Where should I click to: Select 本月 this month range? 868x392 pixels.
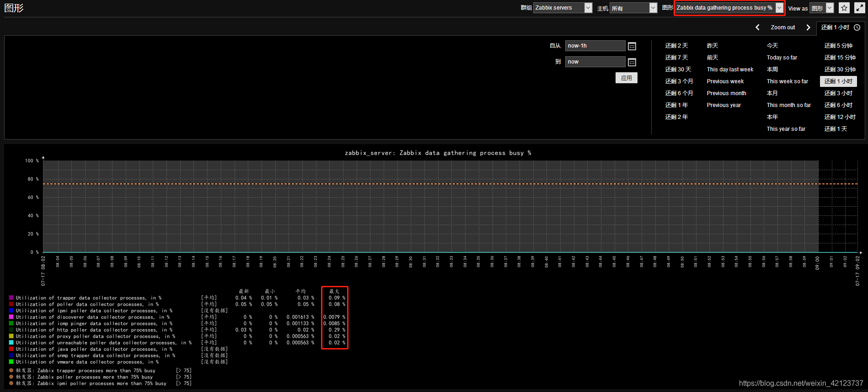tap(772, 93)
